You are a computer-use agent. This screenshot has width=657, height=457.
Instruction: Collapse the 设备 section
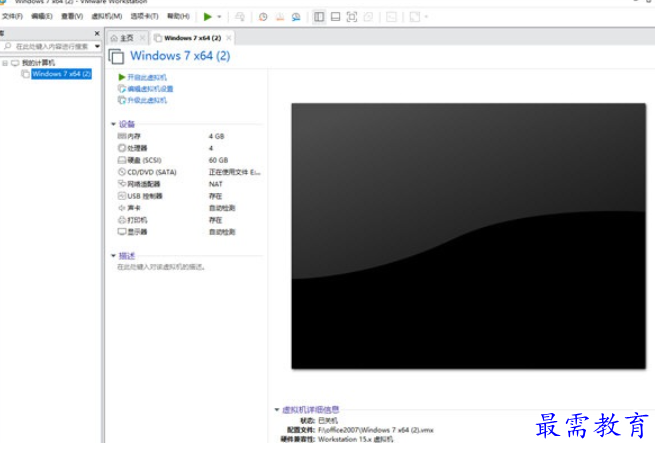click(x=113, y=124)
